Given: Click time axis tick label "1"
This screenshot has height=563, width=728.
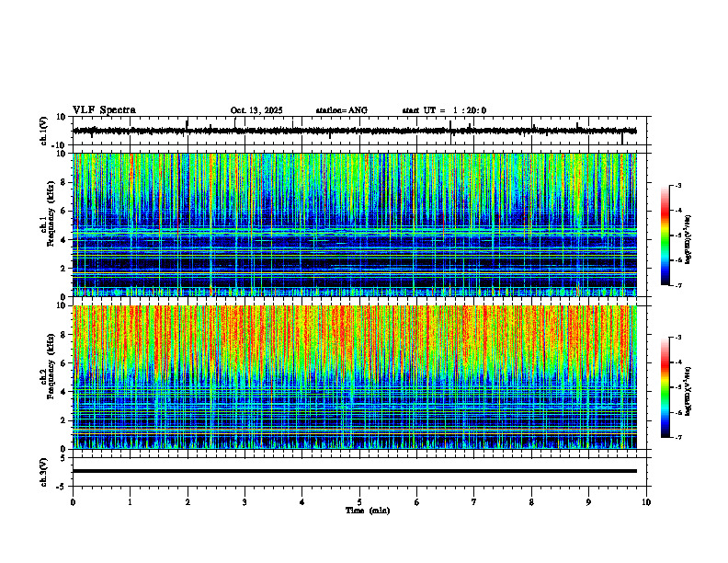Looking at the screenshot, I should [x=130, y=502].
